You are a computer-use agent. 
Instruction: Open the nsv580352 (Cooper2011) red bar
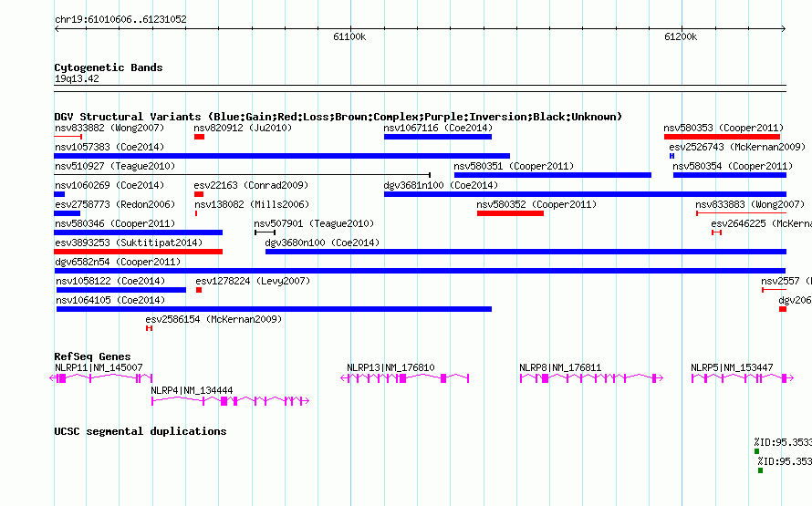(x=510, y=213)
